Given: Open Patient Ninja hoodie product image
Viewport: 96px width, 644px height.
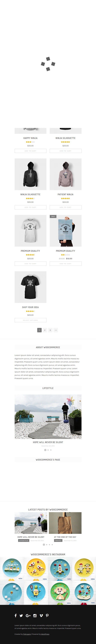Looking at the screenshot, I should click(x=66, y=174).
